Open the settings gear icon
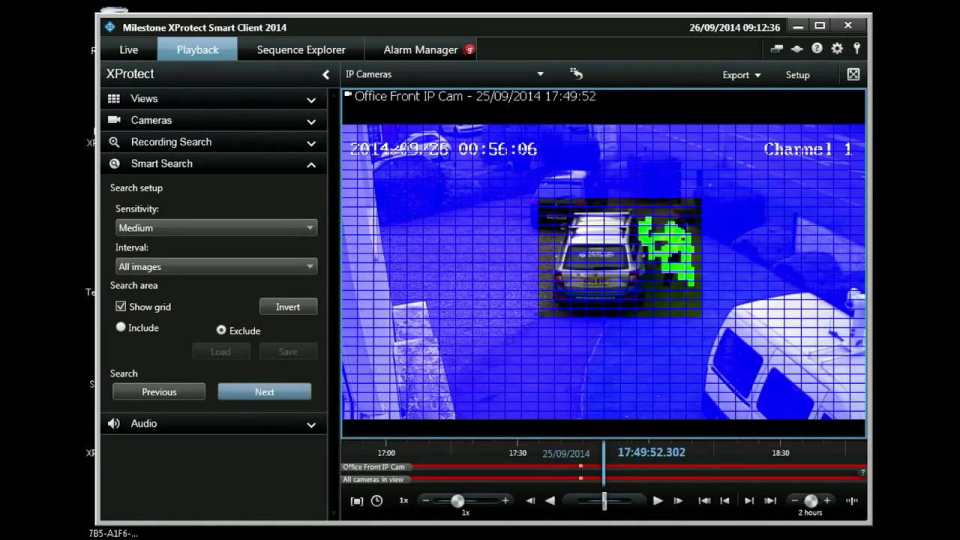The width and height of the screenshot is (960, 540). 837,49
